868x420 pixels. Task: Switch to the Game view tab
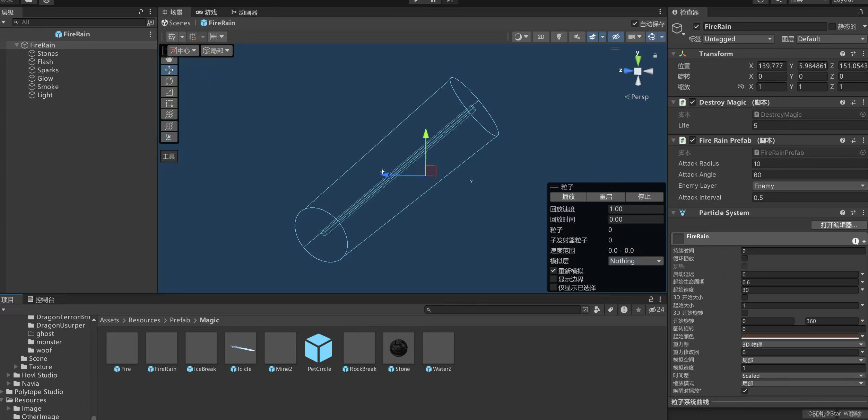[207, 12]
